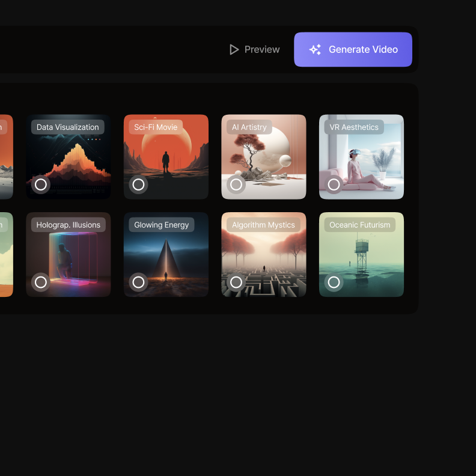Select the Sci-Fi Movie radio button
The height and width of the screenshot is (476, 476).
138,185
